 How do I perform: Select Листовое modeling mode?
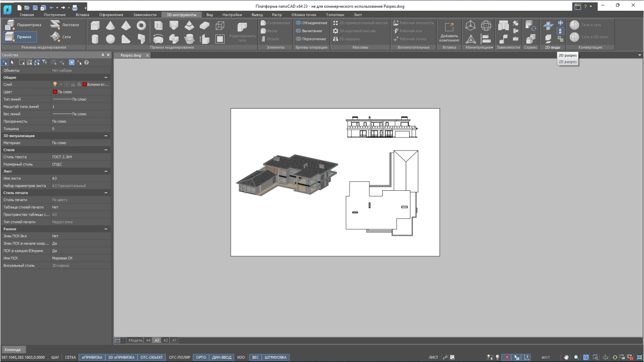click(65, 25)
